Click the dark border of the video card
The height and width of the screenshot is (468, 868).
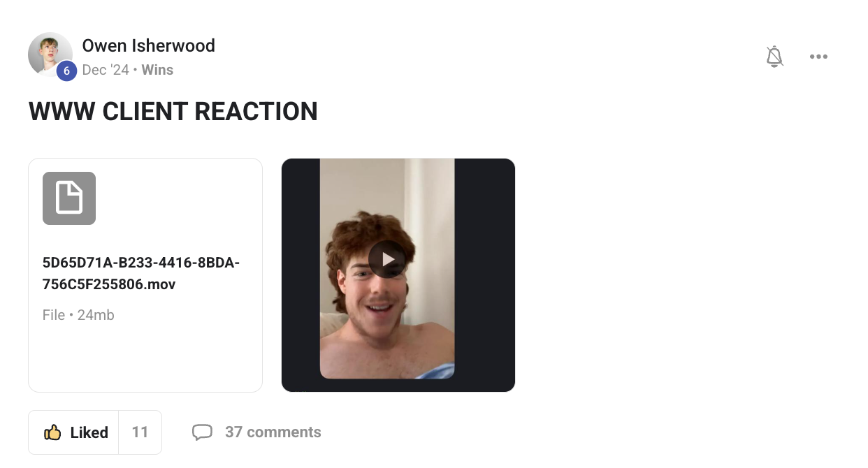click(x=301, y=275)
